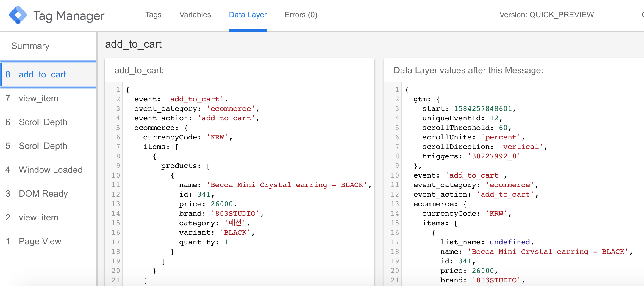Image resolution: width=644 pixels, height=286 pixels.
Task: Select event 5 Scroll Depth
Action: [x=48, y=146]
